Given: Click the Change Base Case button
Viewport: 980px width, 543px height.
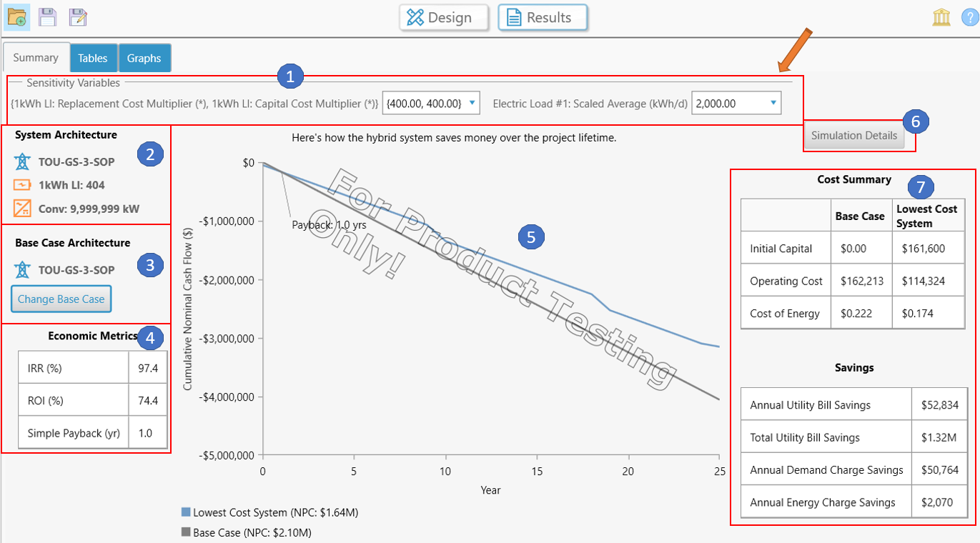Looking at the screenshot, I should [61, 299].
